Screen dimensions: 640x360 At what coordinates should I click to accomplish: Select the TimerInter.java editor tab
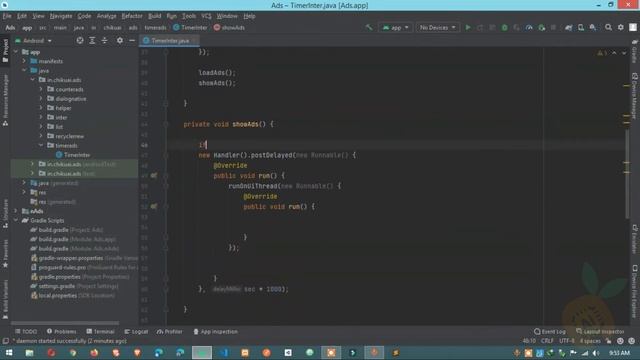point(170,40)
